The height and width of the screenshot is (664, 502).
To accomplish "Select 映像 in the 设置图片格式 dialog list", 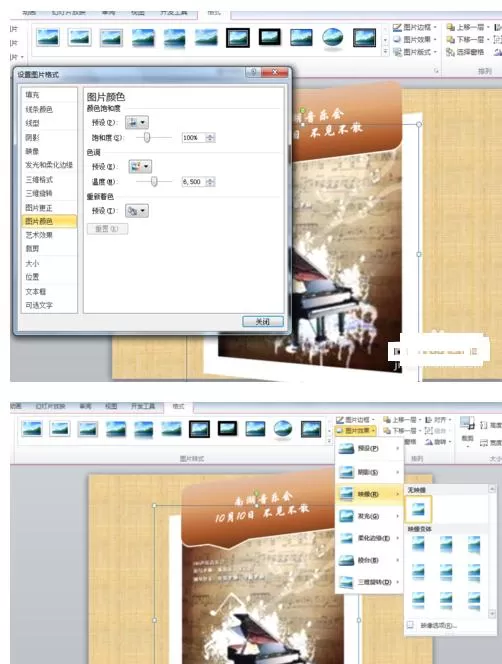I will click(x=49, y=151).
